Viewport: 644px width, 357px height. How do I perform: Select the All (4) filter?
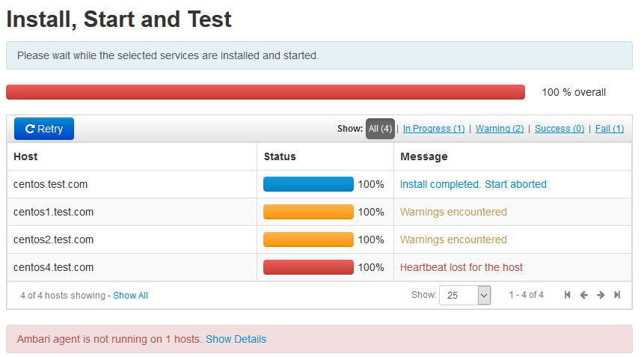(x=380, y=129)
